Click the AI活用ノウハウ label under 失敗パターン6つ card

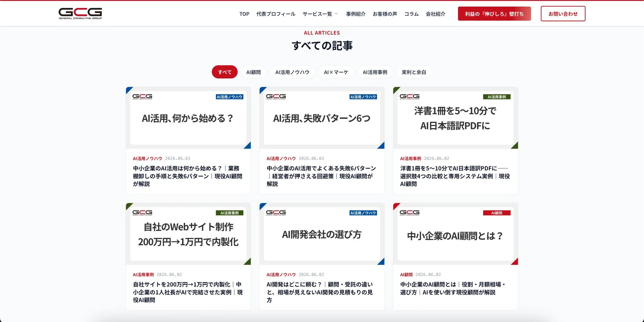pyautogui.click(x=281, y=159)
